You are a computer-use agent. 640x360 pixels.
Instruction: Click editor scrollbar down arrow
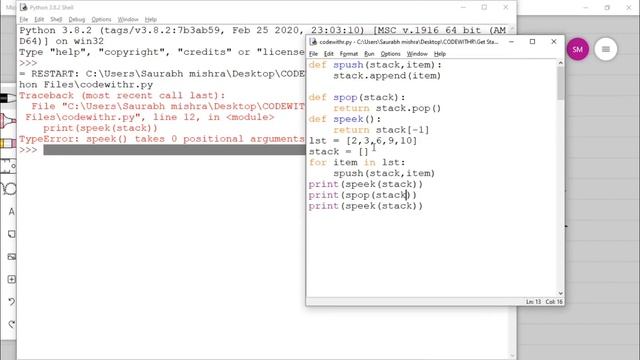560,293
